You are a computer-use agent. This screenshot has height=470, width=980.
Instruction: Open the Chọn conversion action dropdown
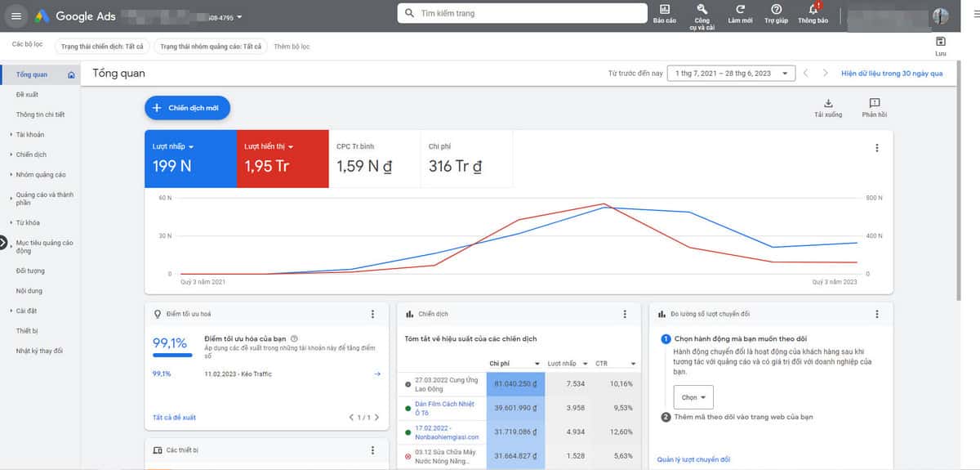(x=694, y=397)
